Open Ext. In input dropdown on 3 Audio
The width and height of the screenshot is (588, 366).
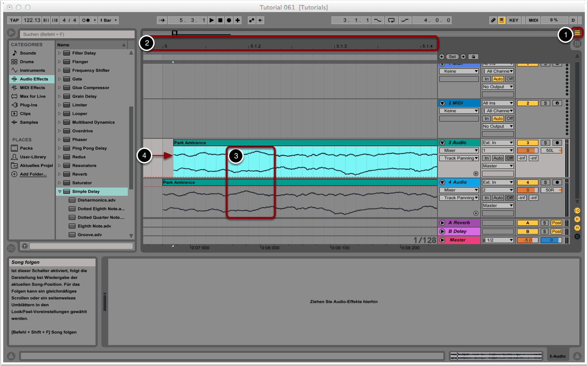(498, 143)
